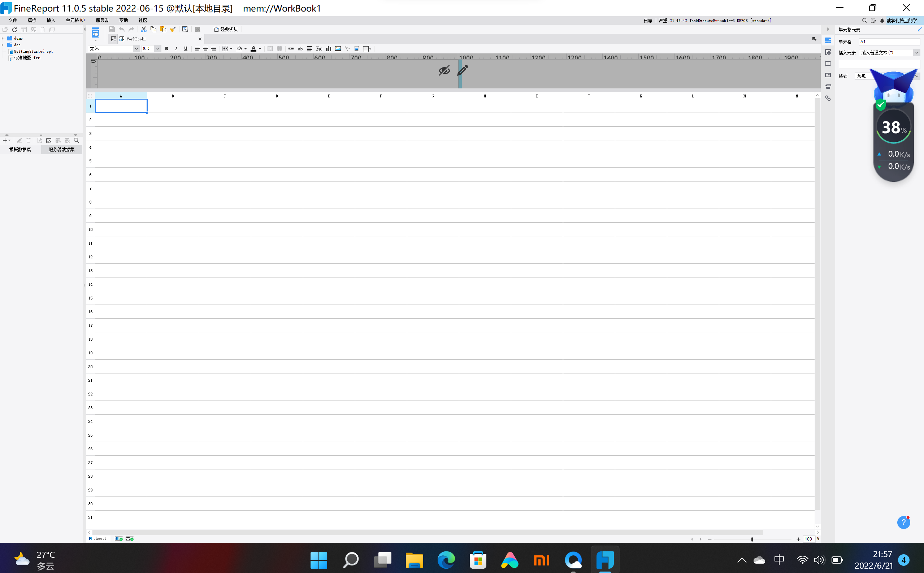924x573 pixels.
Task: Open the font size dropdown
Action: click(158, 48)
